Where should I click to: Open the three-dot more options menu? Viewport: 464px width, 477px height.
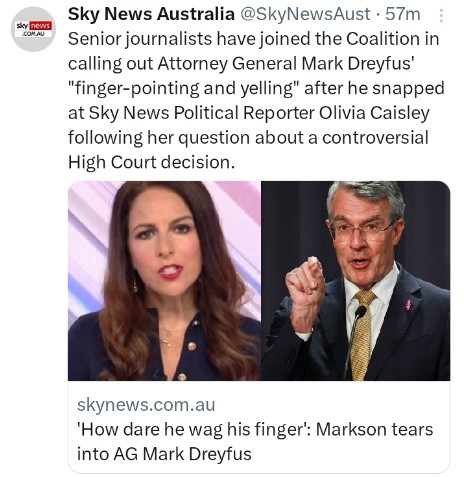(x=441, y=15)
